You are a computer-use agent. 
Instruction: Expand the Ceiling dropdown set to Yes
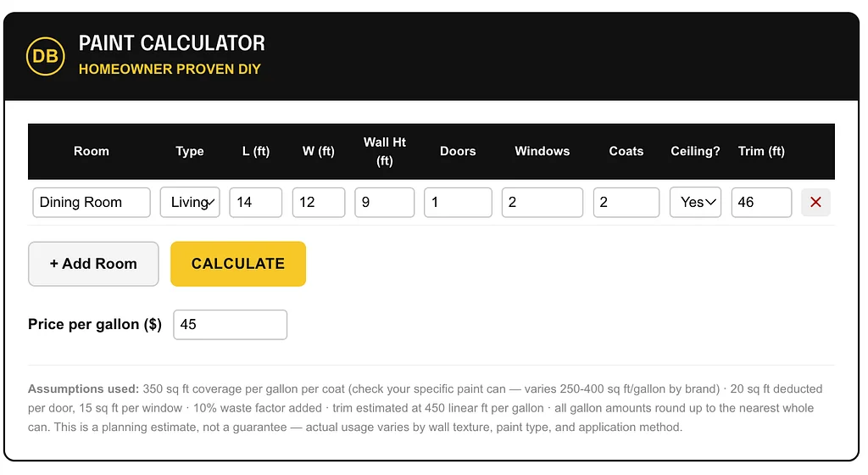695,202
